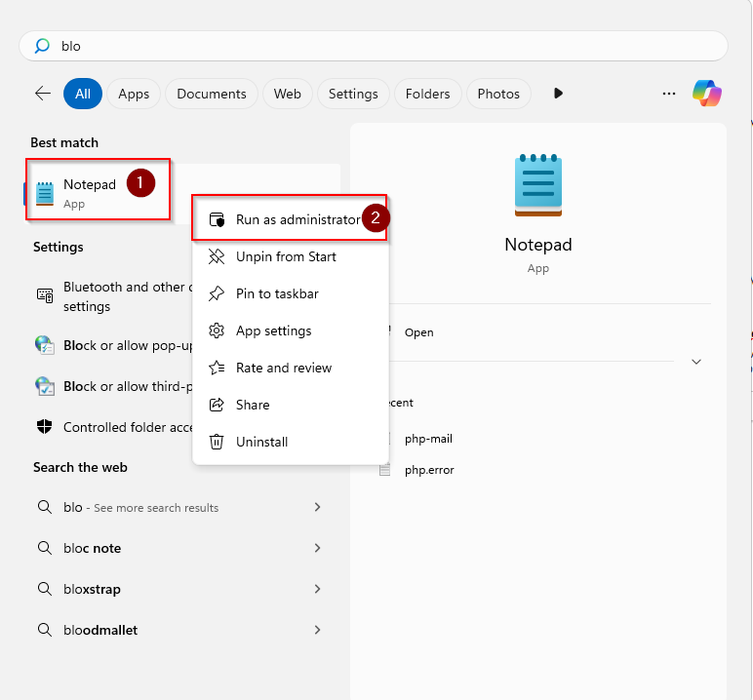Image resolution: width=753 pixels, height=700 pixels.
Task: Click the share icon in context menu
Action: coord(217,405)
